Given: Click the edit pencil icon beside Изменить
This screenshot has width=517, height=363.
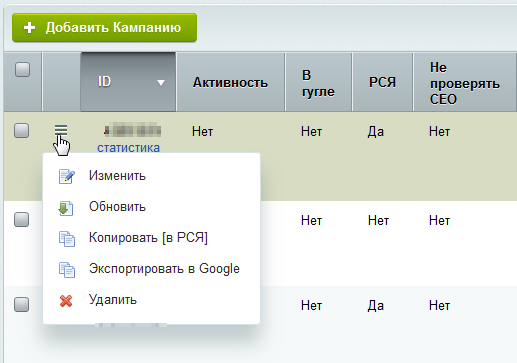Looking at the screenshot, I should tap(67, 176).
